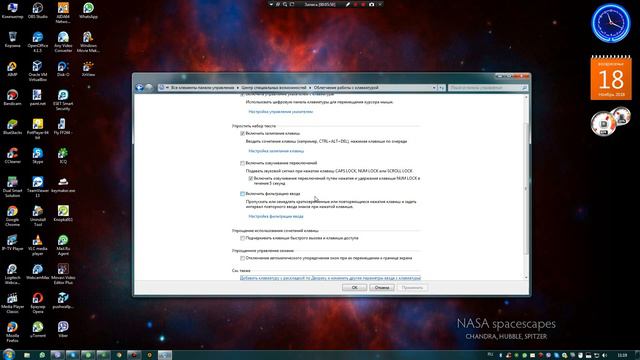640x360 pixels.
Task: Click the Ease of Access Center breadcrumb
Action: (273, 88)
